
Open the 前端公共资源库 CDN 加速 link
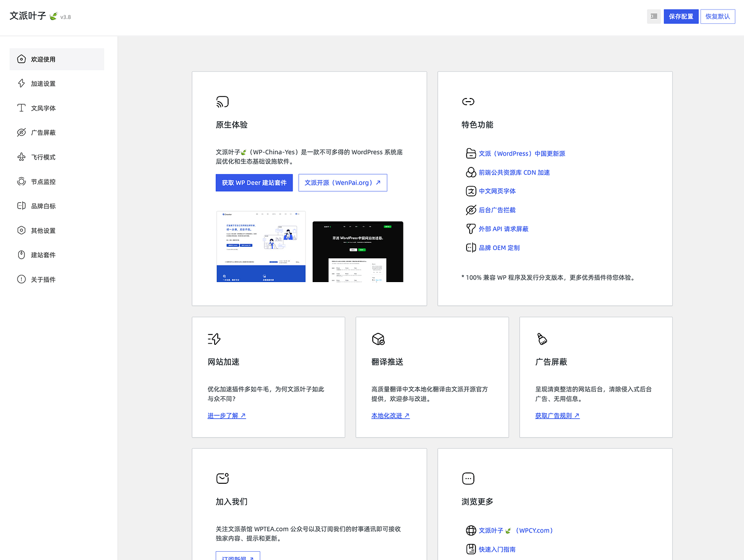(x=514, y=173)
